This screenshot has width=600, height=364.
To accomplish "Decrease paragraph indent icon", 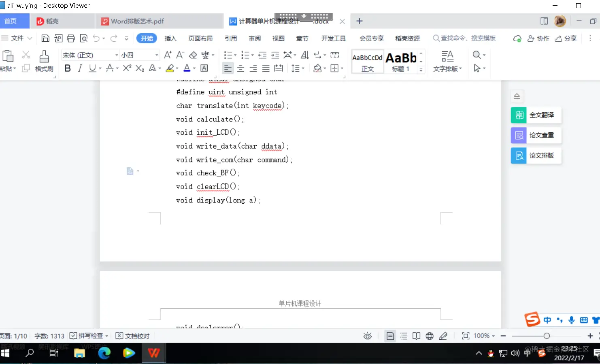I will point(262,55).
